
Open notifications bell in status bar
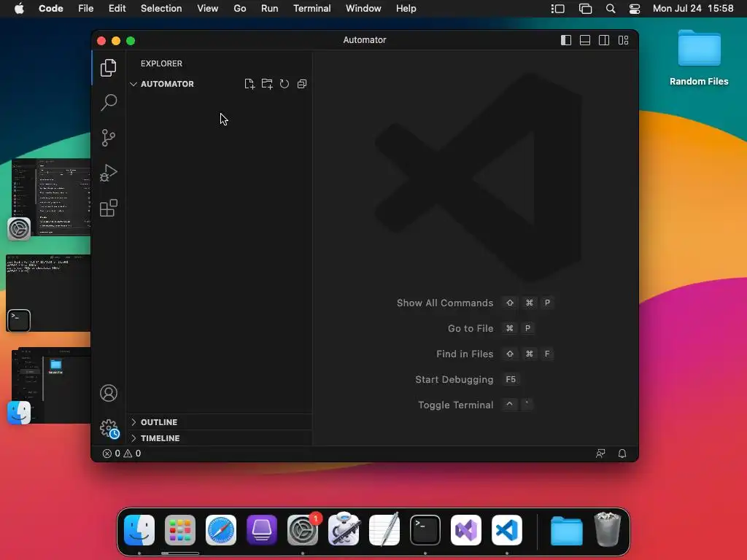[x=622, y=454]
